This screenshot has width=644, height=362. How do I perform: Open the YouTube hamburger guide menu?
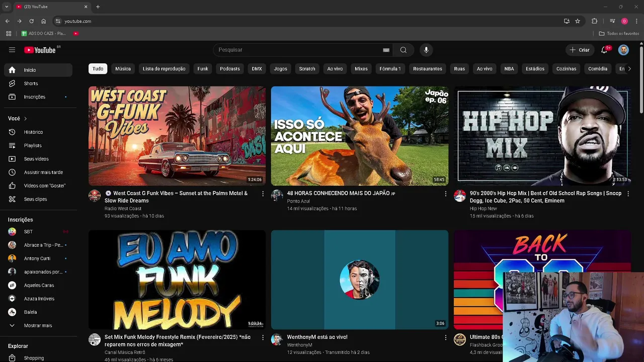pyautogui.click(x=12, y=50)
